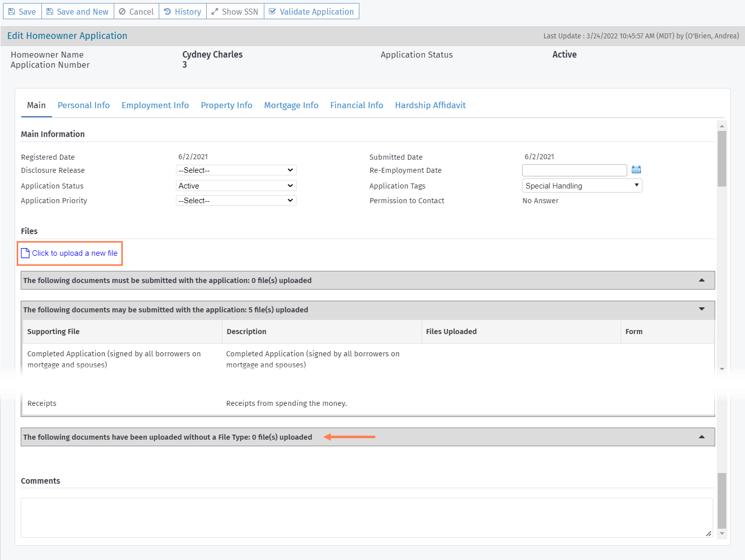The width and height of the screenshot is (745, 560).
Task: Click the Re-Employment Date input field
Action: coord(574,170)
